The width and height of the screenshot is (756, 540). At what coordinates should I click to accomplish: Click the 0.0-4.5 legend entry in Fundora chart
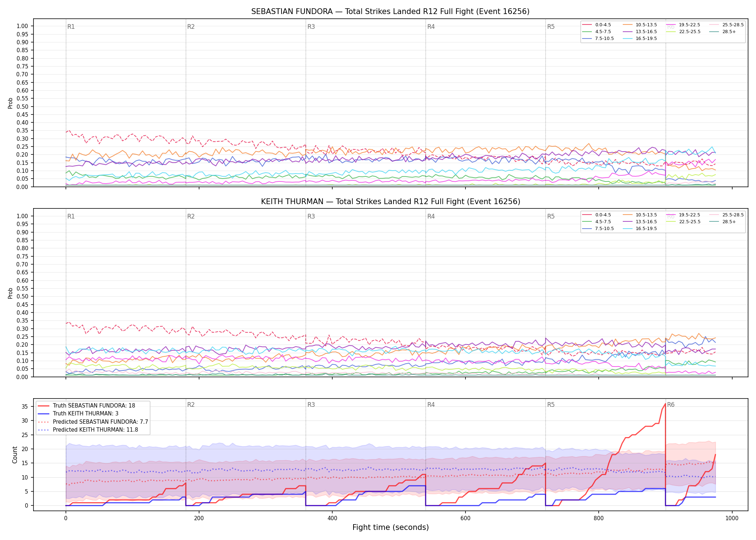(597, 25)
